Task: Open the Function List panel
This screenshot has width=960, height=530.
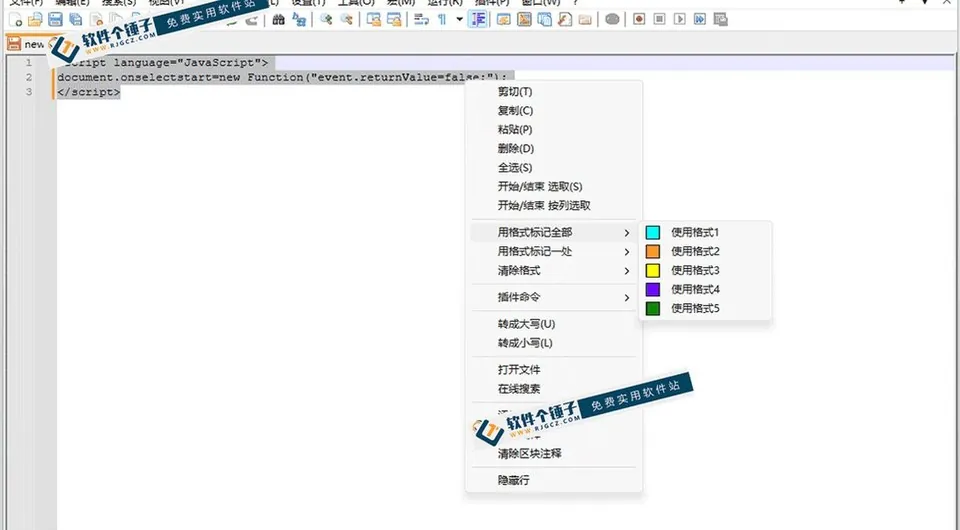Action: [564, 20]
